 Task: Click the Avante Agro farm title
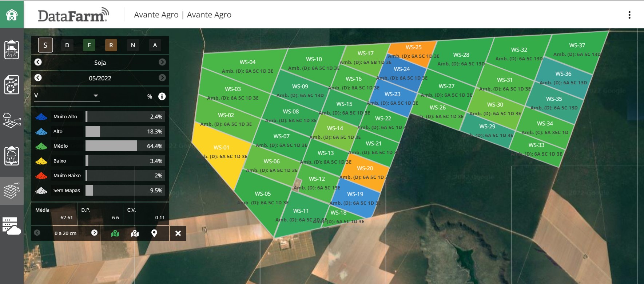pyautogui.click(x=183, y=15)
